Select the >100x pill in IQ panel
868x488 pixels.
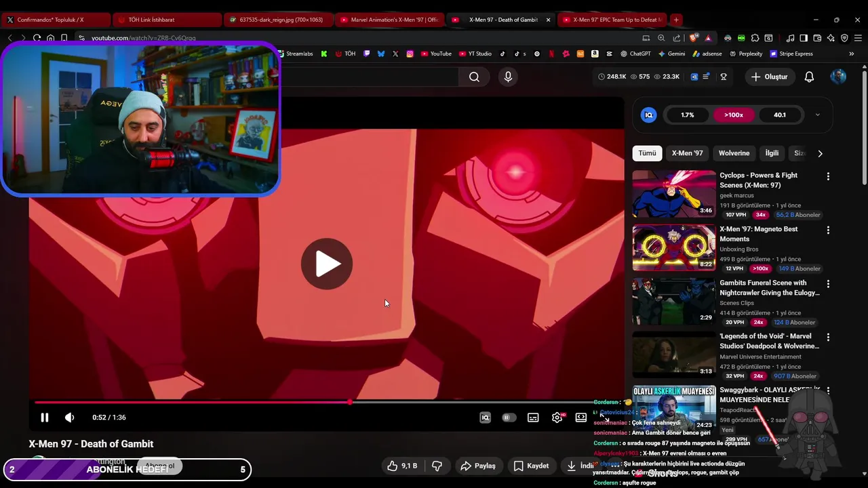click(x=734, y=115)
